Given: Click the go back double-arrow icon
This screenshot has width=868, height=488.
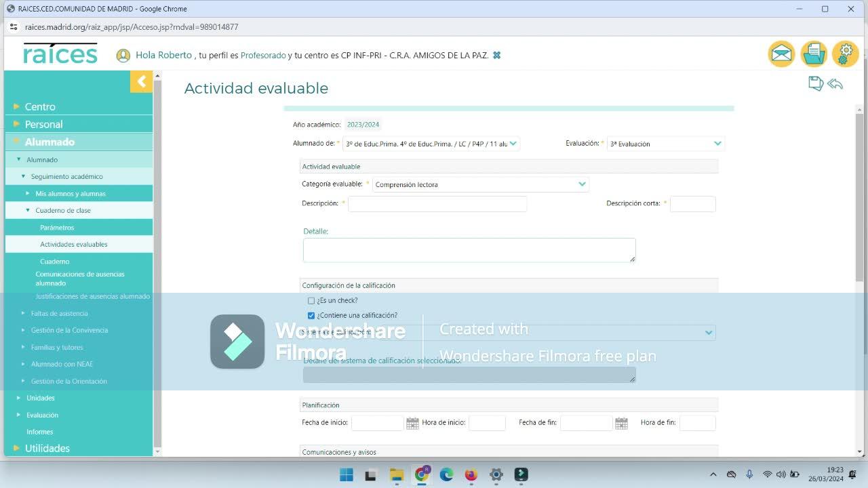Looking at the screenshot, I should 835,84.
